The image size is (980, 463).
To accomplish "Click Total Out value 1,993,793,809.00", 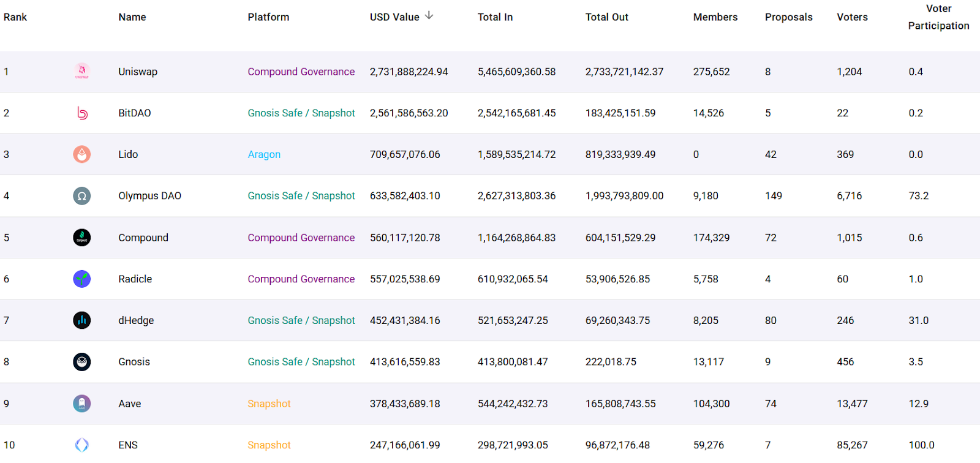I will 624,196.
